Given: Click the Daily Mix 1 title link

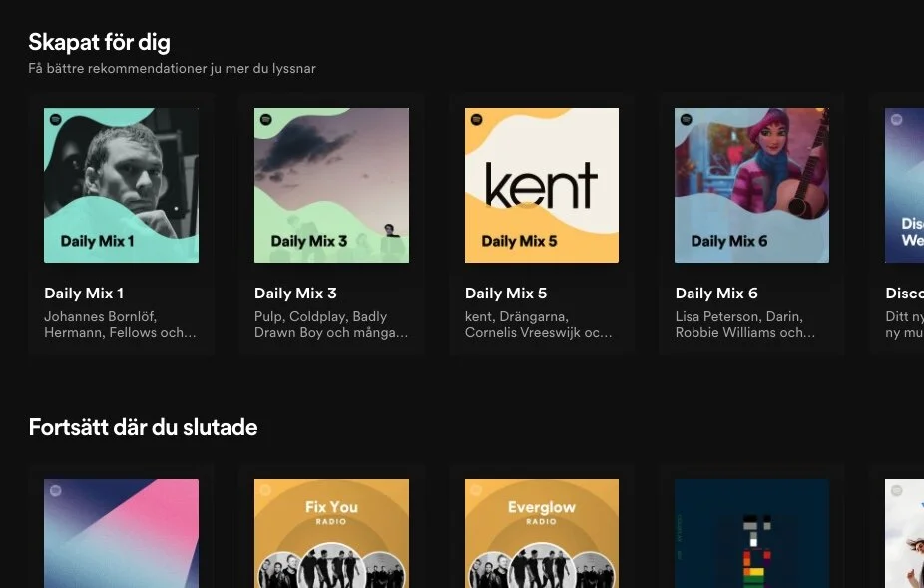Looking at the screenshot, I should (84, 293).
